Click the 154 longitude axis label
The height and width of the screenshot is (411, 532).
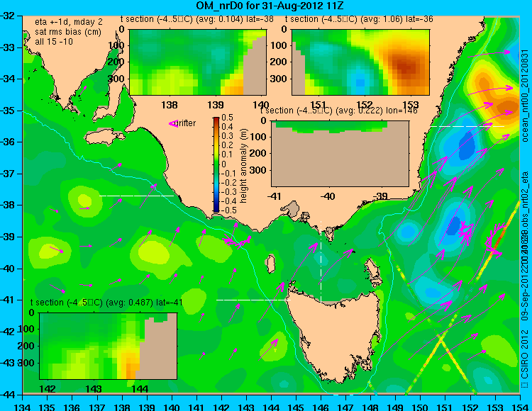(x=520, y=407)
